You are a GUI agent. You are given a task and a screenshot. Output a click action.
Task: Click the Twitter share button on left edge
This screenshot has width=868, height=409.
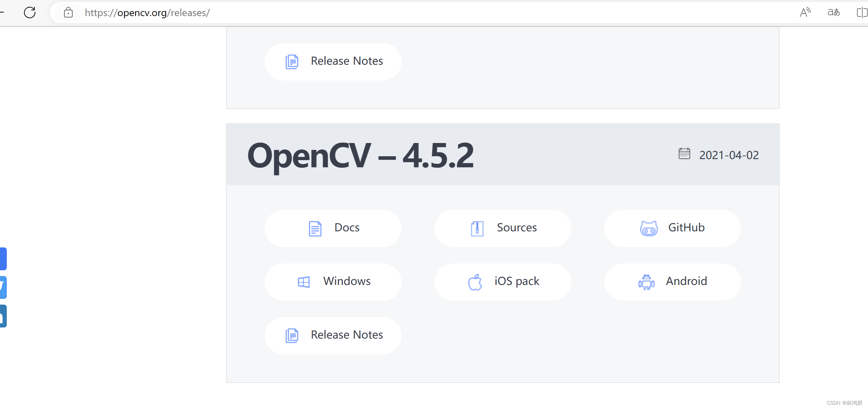coord(3,287)
